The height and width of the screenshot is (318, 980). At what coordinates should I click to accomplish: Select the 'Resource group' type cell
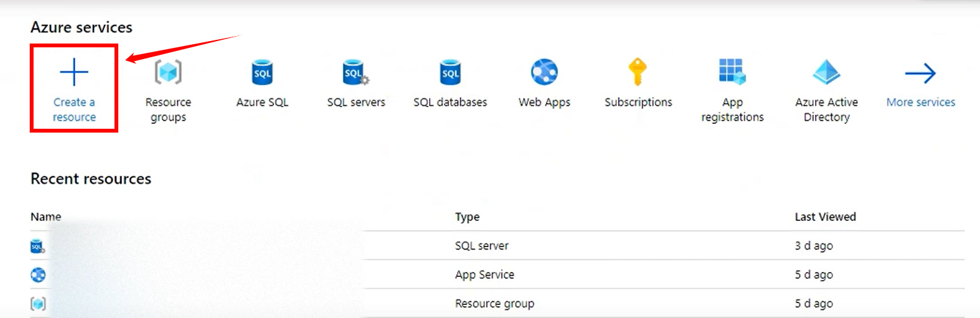(494, 304)
